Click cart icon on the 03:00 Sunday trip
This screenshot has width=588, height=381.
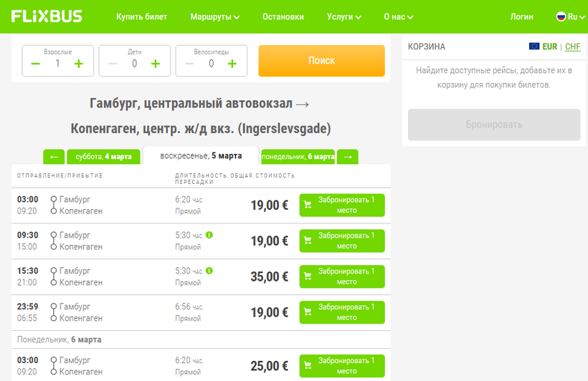click(308, 205)
